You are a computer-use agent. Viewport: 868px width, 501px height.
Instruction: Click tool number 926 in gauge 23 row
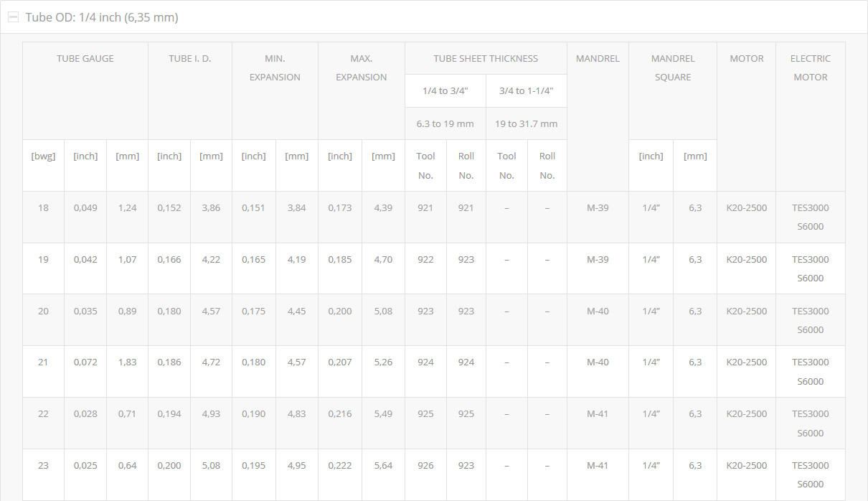point(425,466)
